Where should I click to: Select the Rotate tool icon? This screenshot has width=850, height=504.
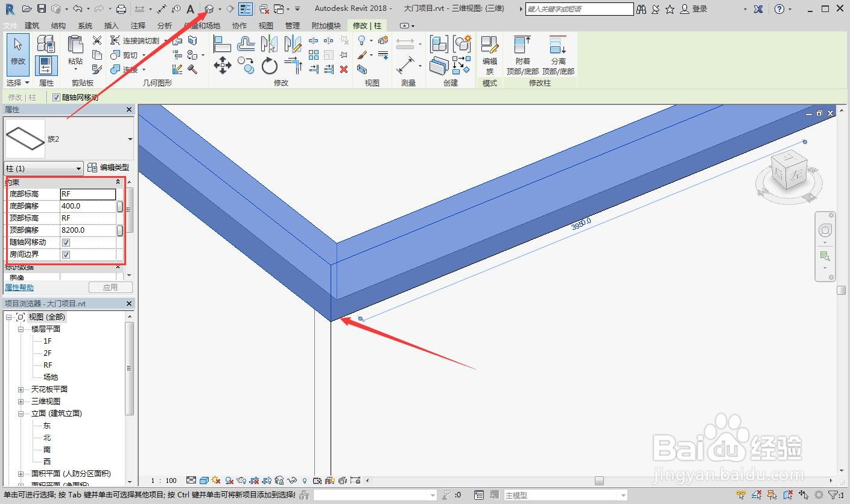pos(269,65)
